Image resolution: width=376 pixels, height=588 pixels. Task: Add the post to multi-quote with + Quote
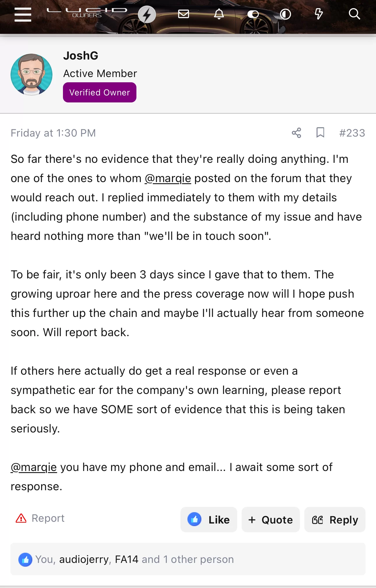tap(270, 520)
